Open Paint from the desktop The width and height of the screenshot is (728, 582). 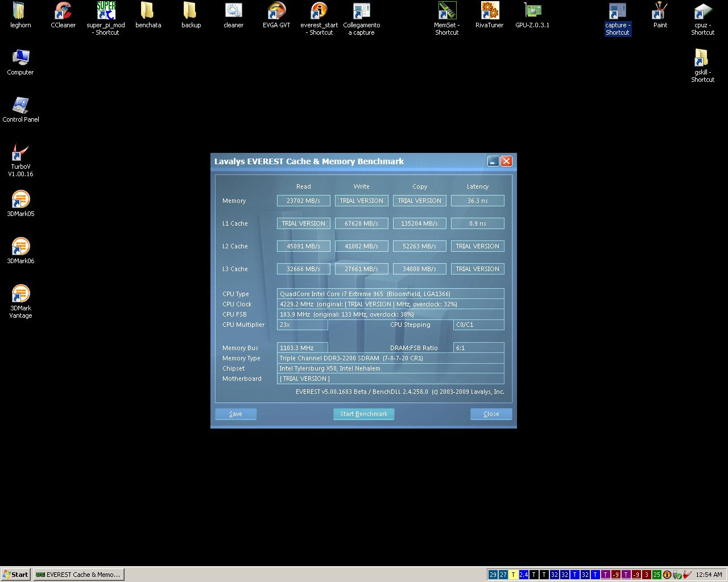click(x=660, y=15)
